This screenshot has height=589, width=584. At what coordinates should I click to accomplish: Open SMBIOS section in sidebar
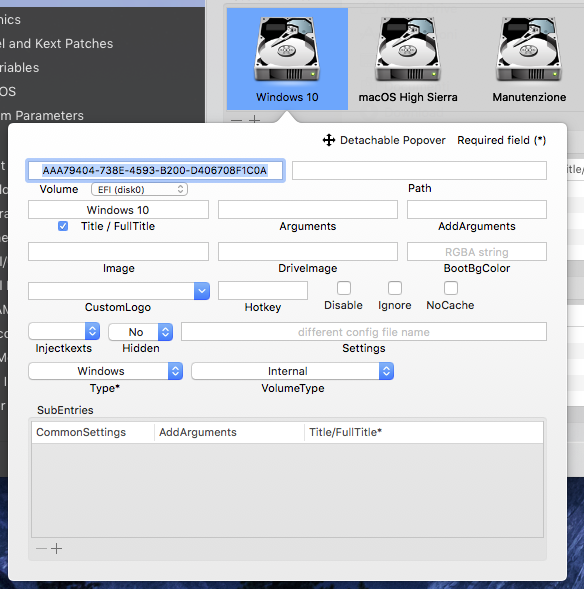pos(8,91)
